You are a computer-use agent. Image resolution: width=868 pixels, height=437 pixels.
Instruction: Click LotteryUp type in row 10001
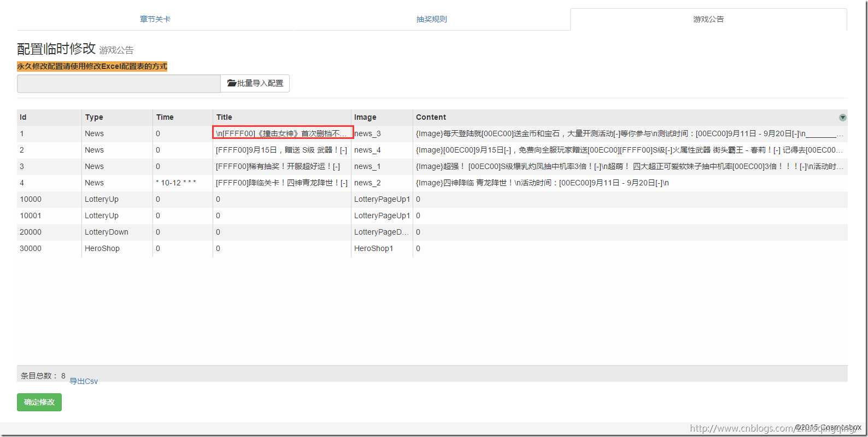[x=117, y=215]
